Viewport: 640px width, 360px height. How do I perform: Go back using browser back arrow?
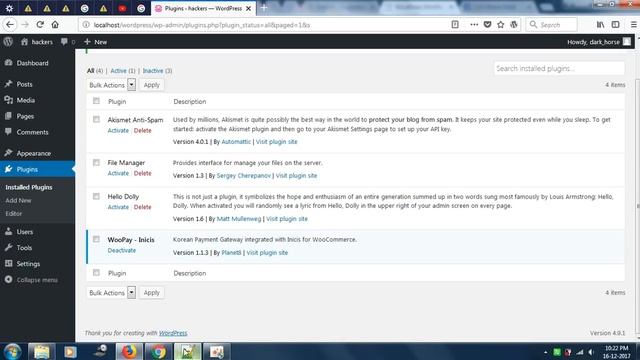(x=10, y=24)
